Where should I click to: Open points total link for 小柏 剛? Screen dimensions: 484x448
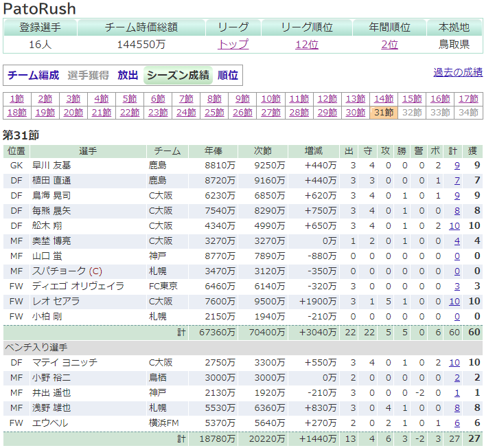pos(457,317)
